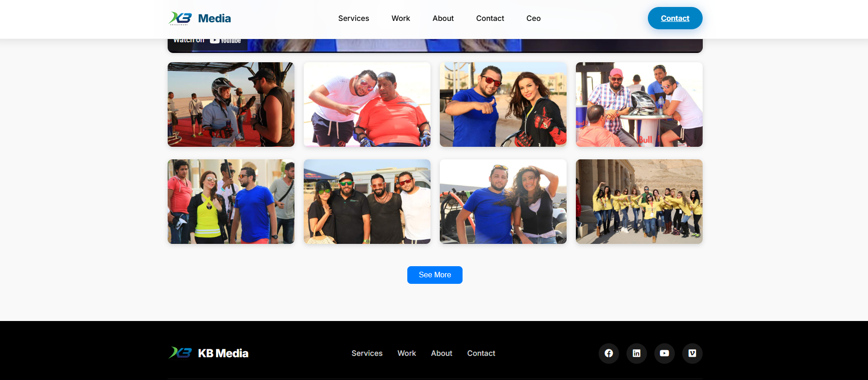Click the See More button

(x=435, y=275)
